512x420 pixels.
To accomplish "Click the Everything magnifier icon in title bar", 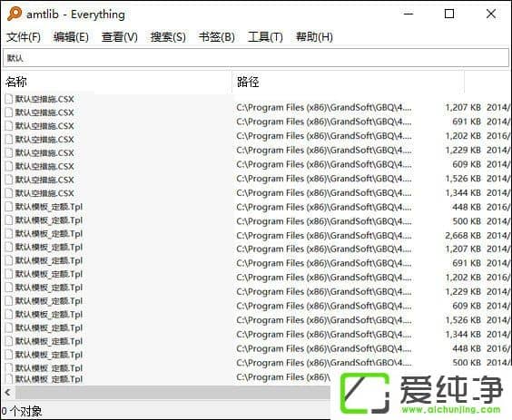I will (x=15, y=14).
